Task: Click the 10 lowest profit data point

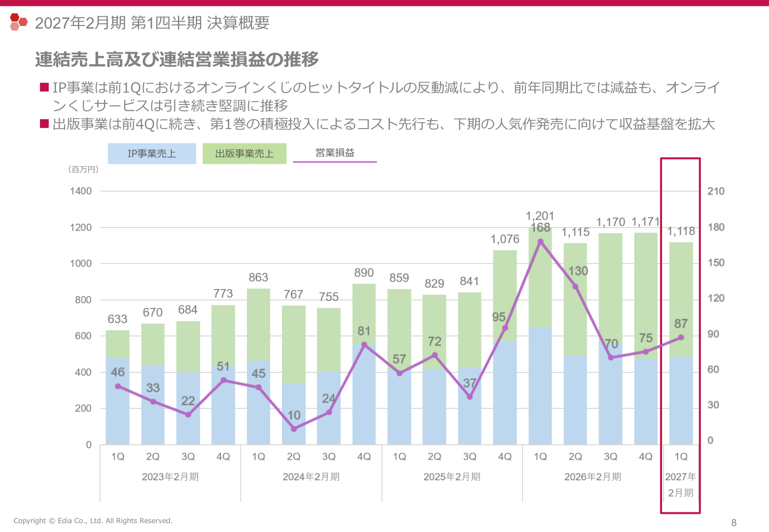Action: point(294,429)
